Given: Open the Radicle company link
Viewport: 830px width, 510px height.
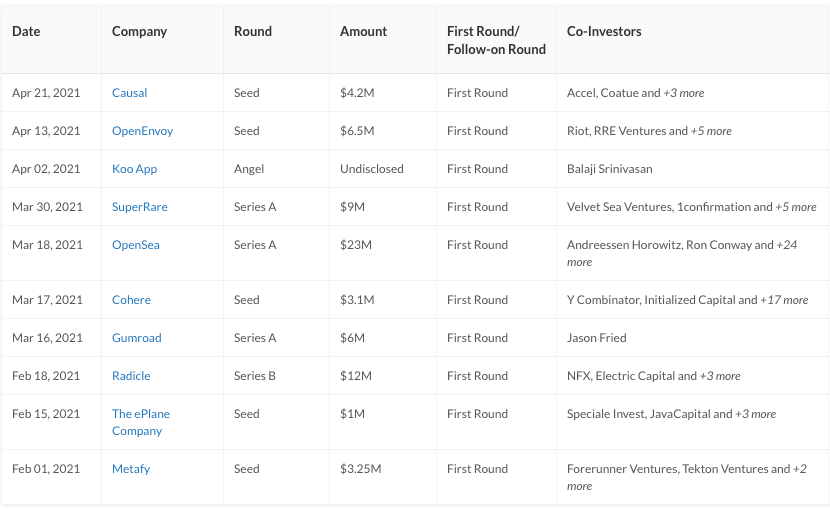Looking at the screenshot, I should pyautogui.click(x=131, y=376).
